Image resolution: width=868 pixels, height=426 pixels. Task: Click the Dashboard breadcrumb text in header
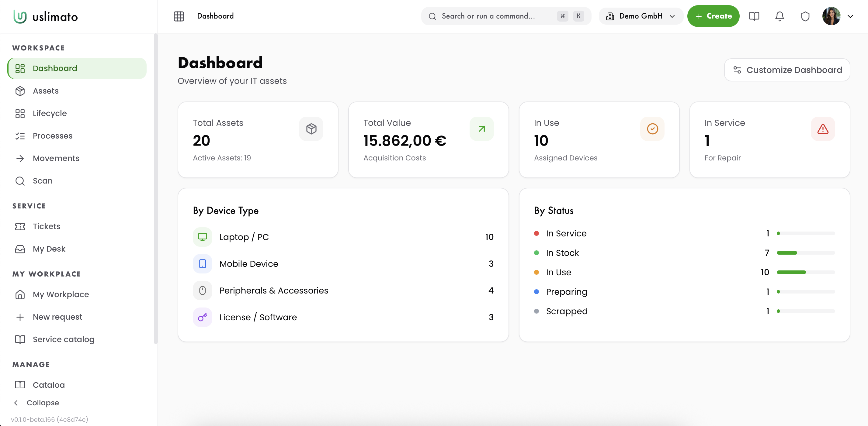pyautogui.click(x=215, y=16)
